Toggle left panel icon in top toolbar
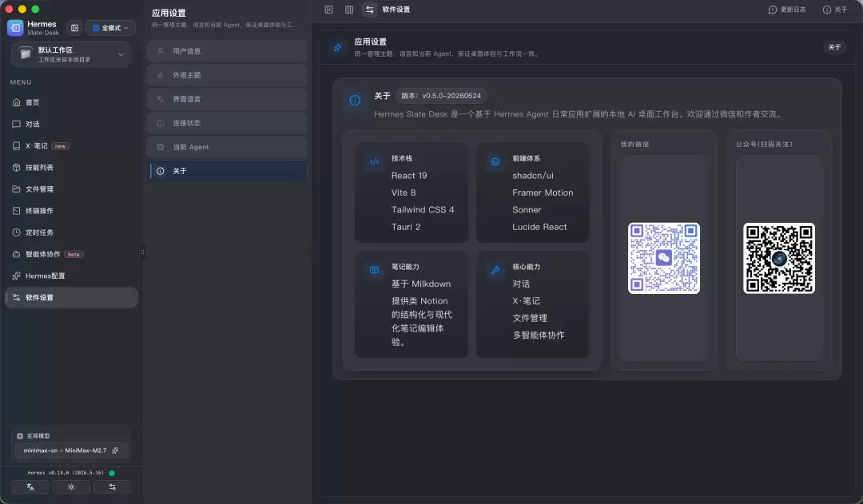The height and width of the screenshot is (504, 863). (328, 10)
